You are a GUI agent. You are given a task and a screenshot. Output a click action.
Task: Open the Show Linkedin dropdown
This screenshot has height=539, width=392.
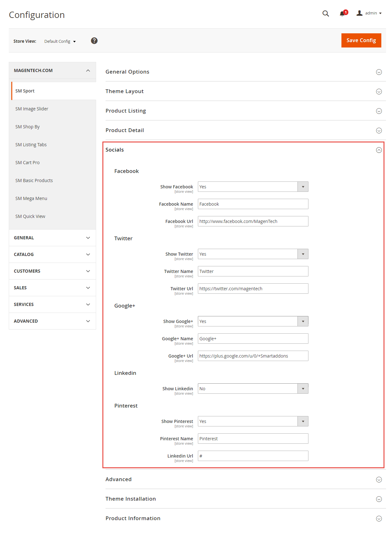tap(253, 389)
